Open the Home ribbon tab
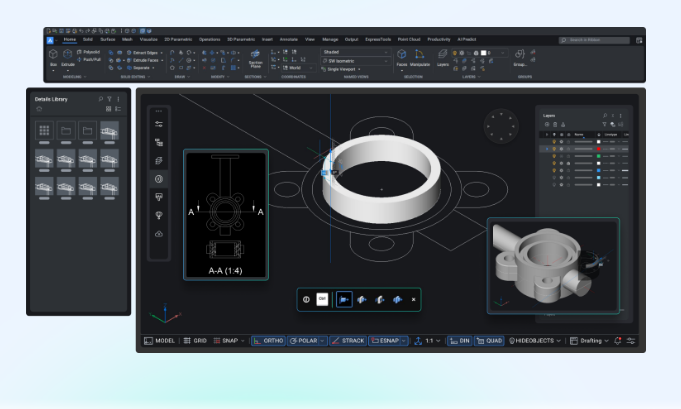 click(x=69, y=40)
